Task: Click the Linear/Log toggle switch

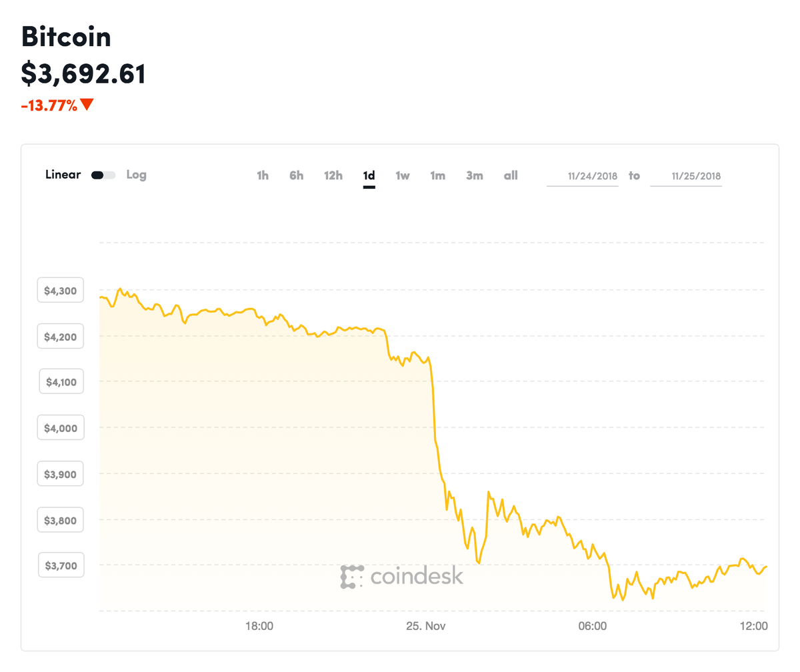Action: [103, 174]
